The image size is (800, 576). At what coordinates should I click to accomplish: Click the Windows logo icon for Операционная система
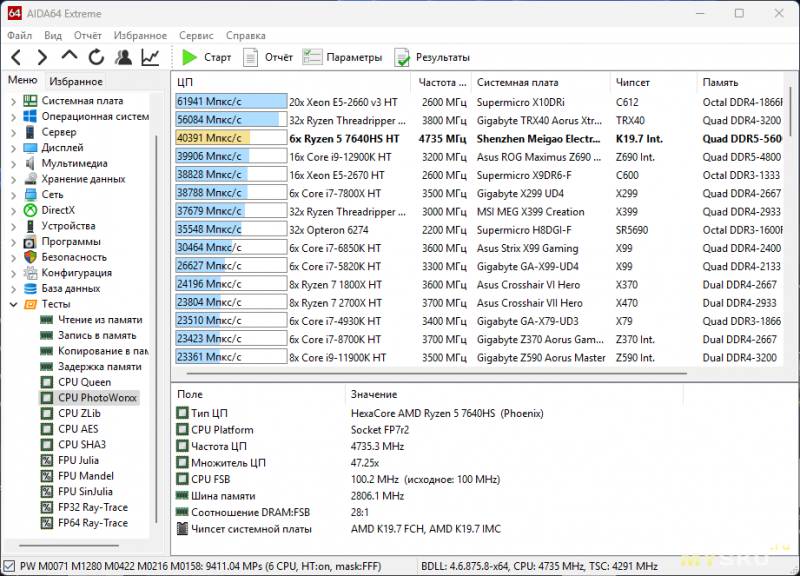tap(31, 116)
